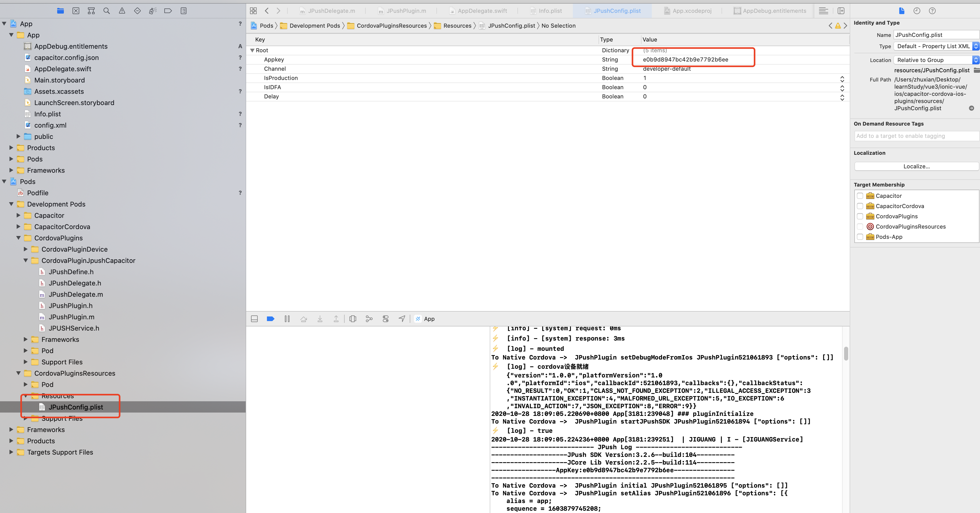The image size is (980, 513).
Task: Toggle CordovaPlugins target membership checkbox
Action: click(860, 216)
